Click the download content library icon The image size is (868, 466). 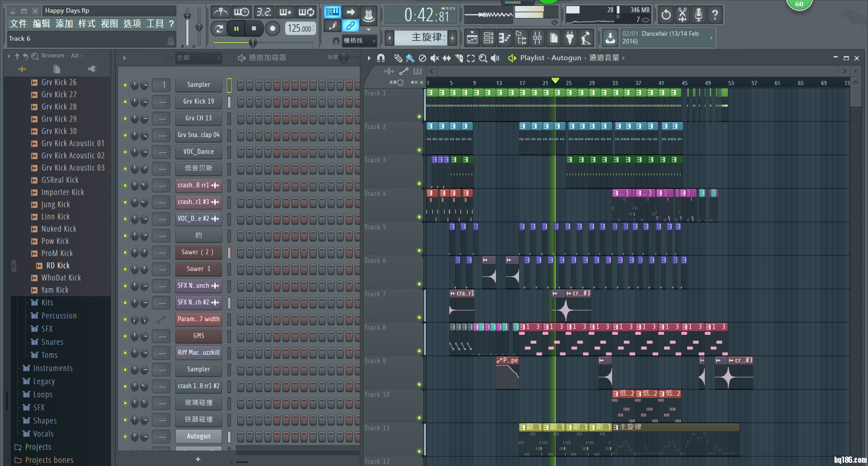tap(610, 38)
